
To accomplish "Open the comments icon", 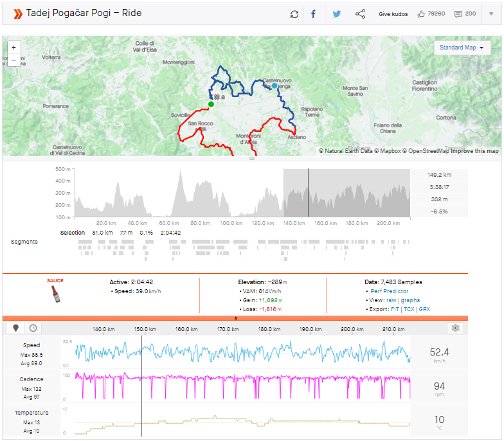I will point(458,14).
